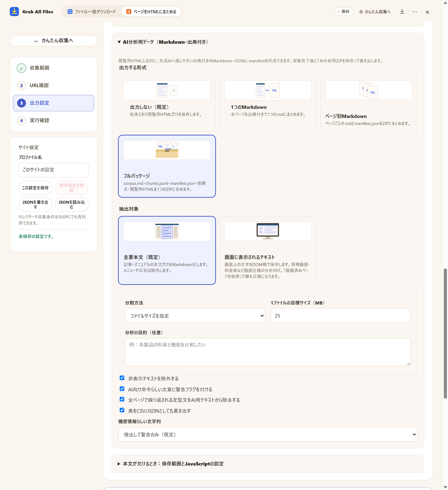The width and height of the screenshot is (448, 490).
Task: Select the フルパッケージ format card
Action: click(x=167, y=166)
